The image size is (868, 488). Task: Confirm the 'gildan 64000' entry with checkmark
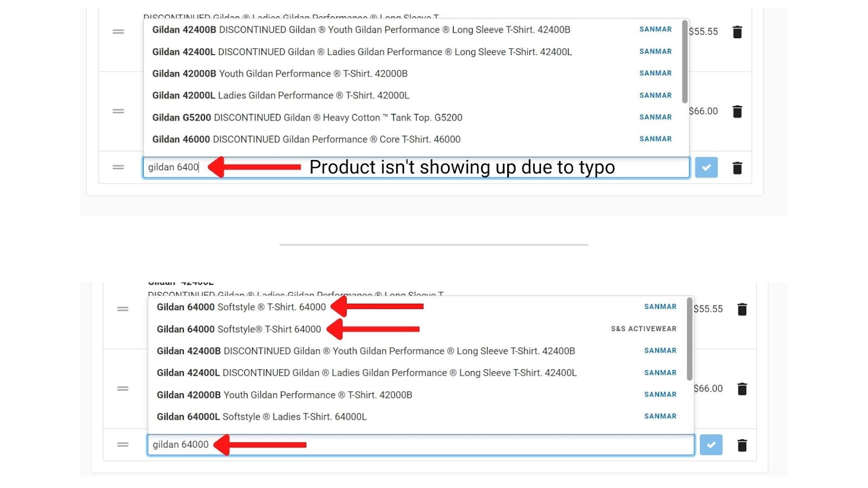click(711, 445)
